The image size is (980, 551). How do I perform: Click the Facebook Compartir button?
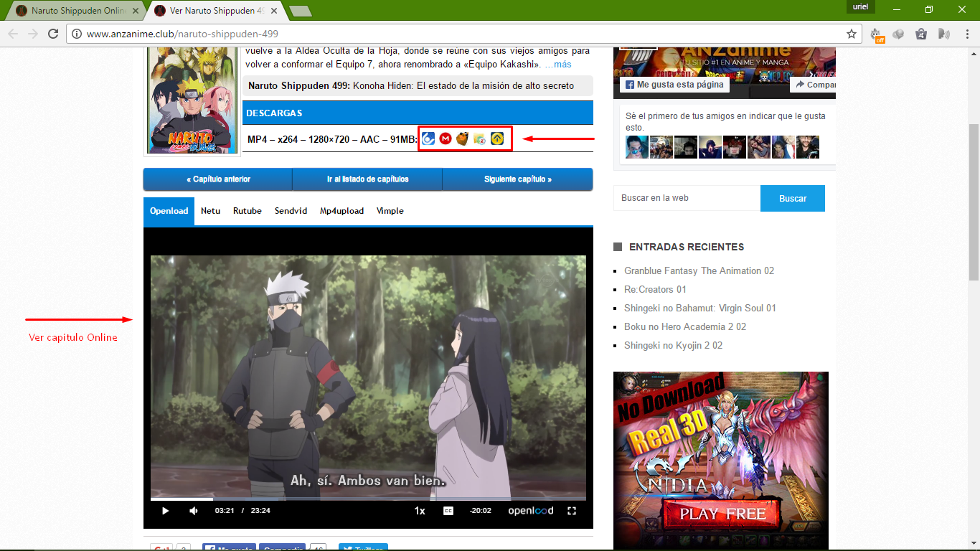(x=813, y=85)
